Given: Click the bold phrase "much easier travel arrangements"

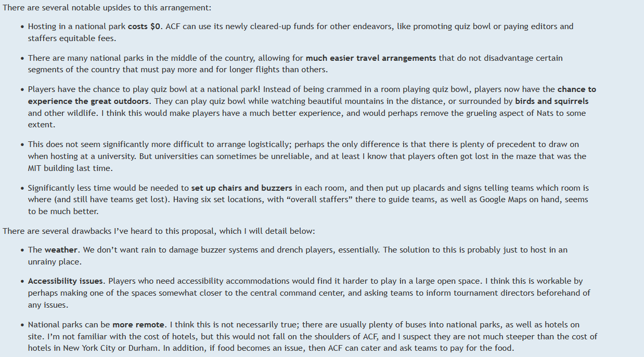Looking at the screenshot, I should point(371,58).
